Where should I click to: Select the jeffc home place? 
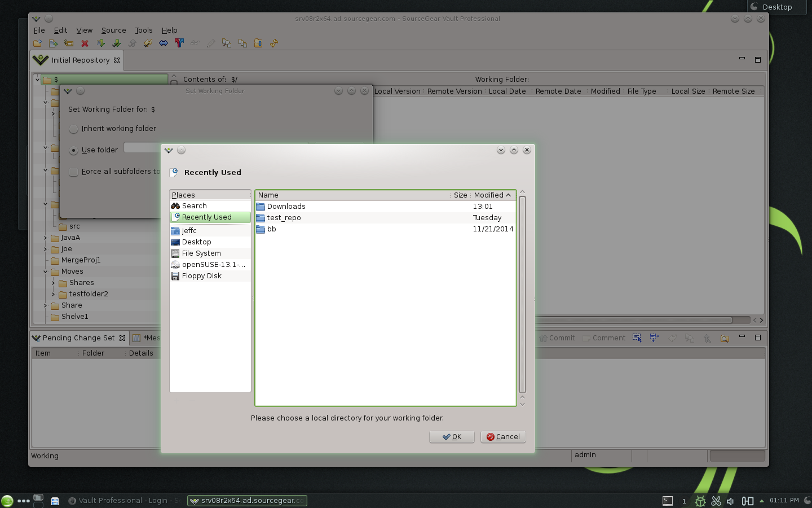coord(210,231)
